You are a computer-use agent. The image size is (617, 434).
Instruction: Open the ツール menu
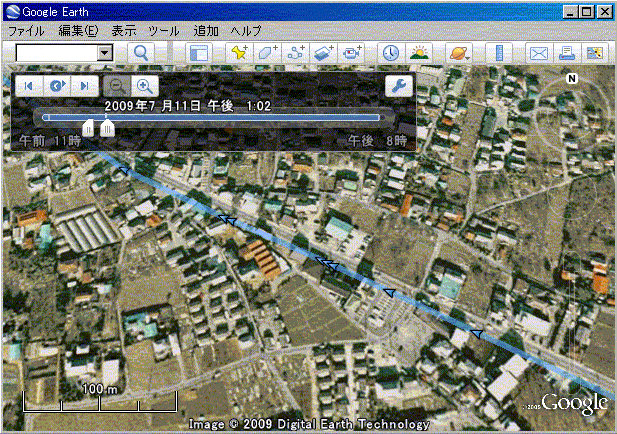[x=164, y=31]
